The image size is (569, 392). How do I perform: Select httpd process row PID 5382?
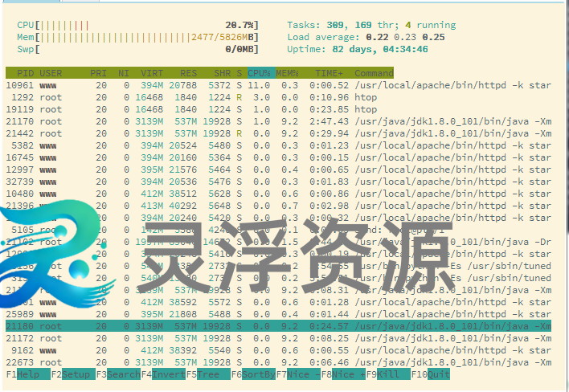pos(278,145)
